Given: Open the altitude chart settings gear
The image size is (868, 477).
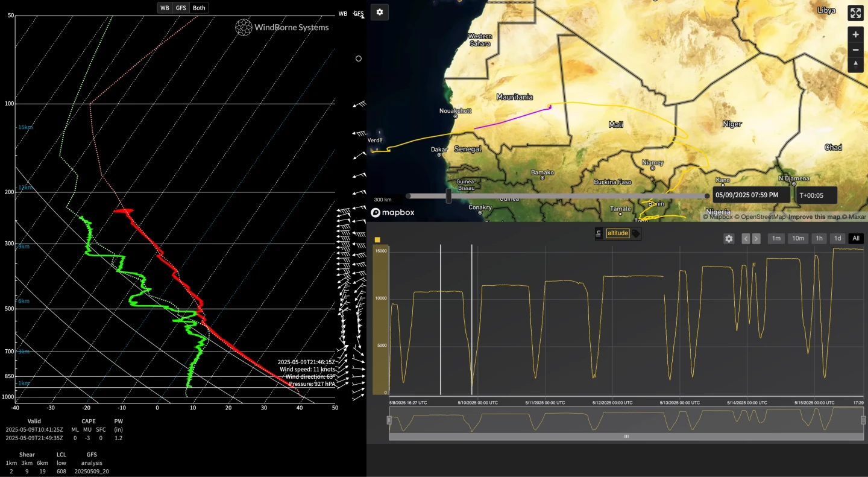Looking at the screenshot, I should pyautogui.click(x=729, y=239).
